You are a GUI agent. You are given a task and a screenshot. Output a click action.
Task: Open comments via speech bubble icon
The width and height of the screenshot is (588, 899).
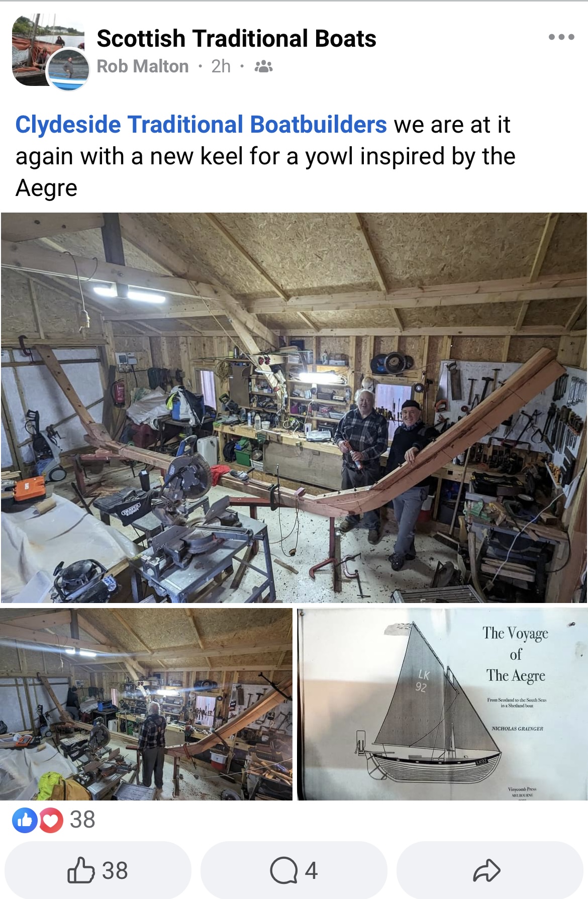coord(284,870)
